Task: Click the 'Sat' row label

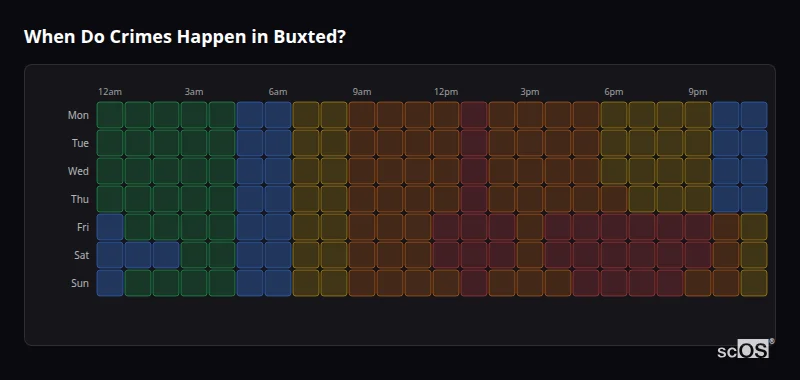Action: tap(81, 256)
